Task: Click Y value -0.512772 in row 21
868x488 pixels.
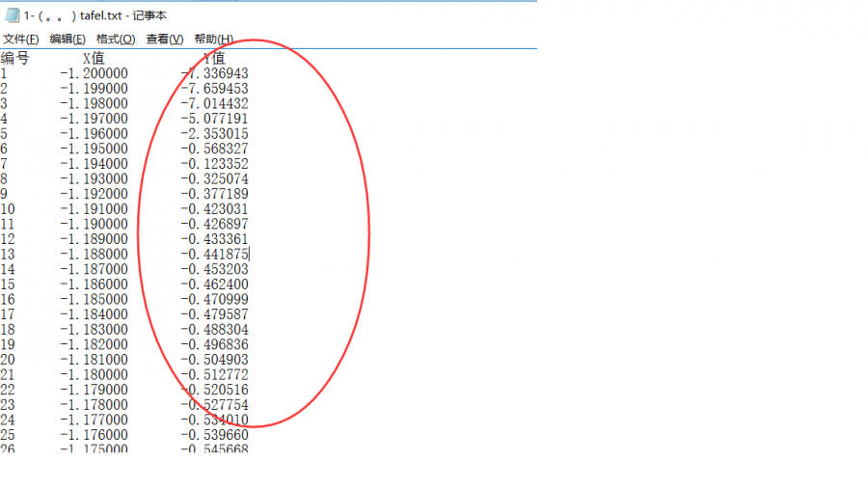Action: pos(215,374)
